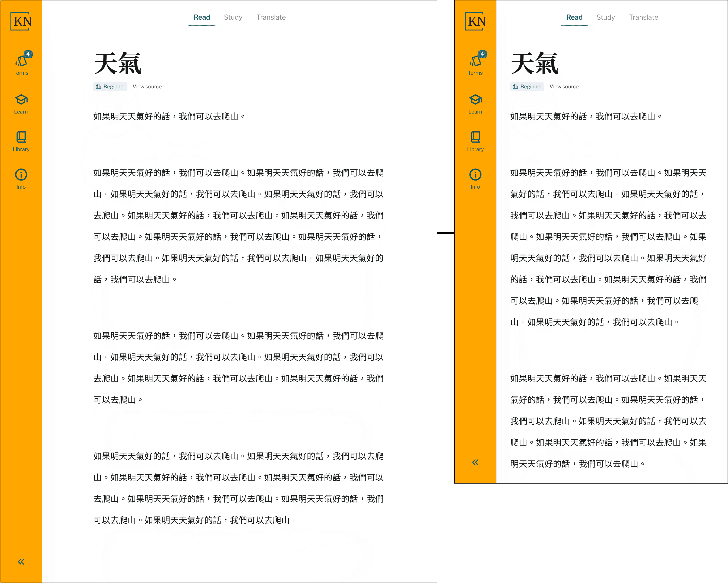The image size is (728, 583).
Task: Open Library icon in right window sidebar
Action: (475, 140)
